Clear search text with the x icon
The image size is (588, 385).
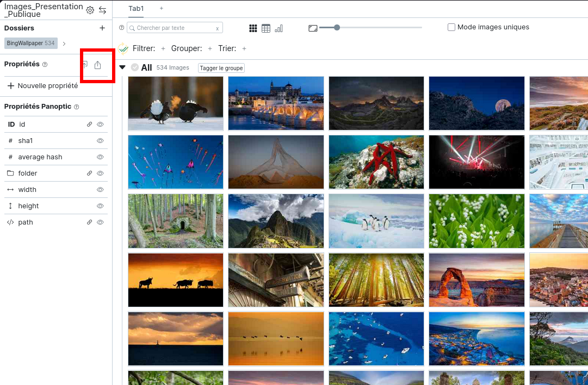(217, 28)
